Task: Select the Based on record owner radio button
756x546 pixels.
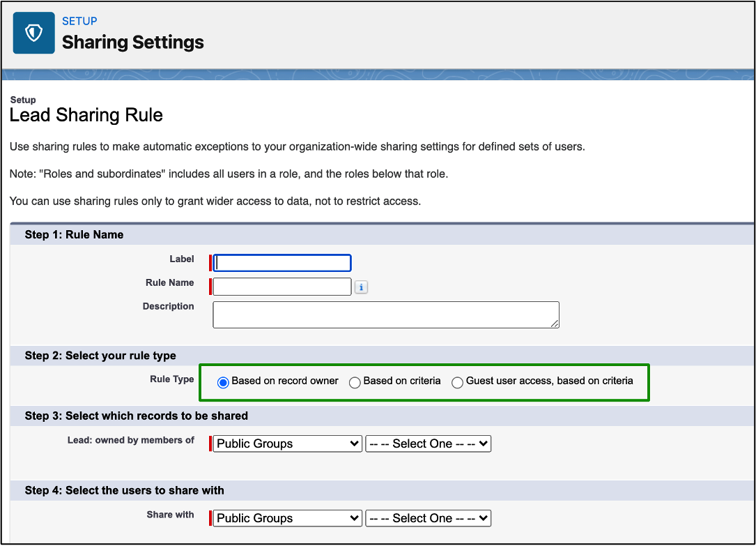Action: click(x=223, y=382)
